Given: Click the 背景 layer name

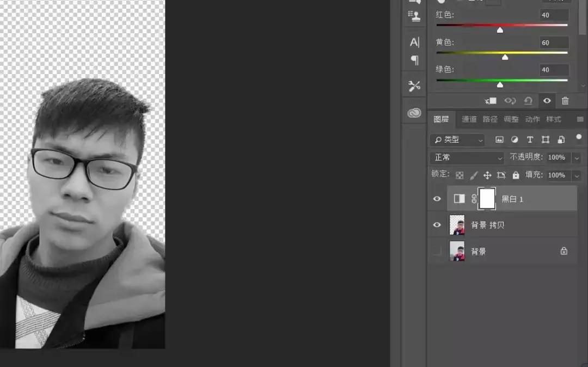Looking at the screenshot, I should pos(479,252).
